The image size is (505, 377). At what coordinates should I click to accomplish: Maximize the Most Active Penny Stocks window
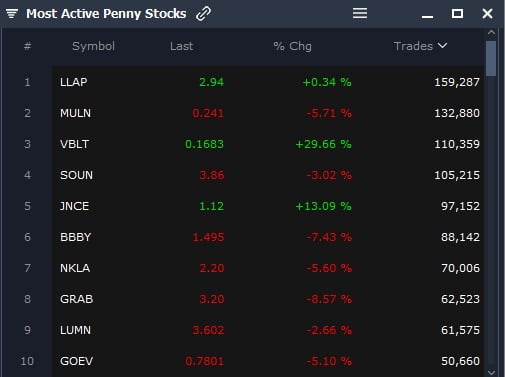coord(457,14)
